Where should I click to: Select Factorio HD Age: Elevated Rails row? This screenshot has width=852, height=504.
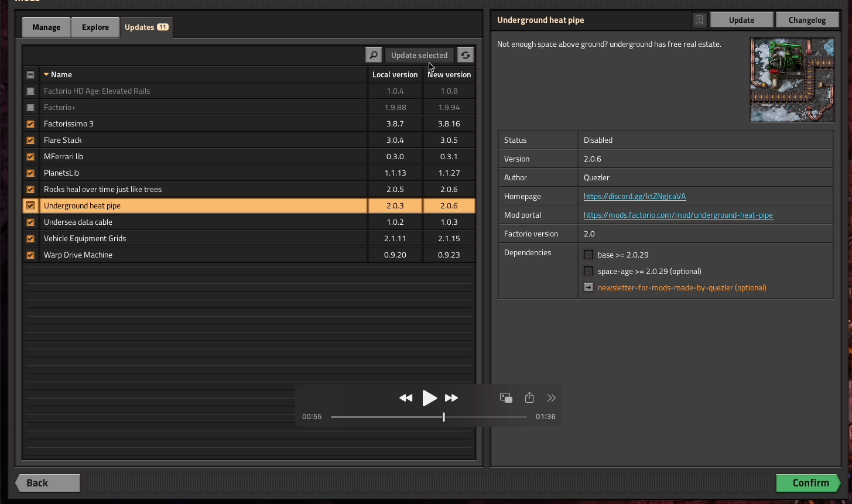click(249, 91)
